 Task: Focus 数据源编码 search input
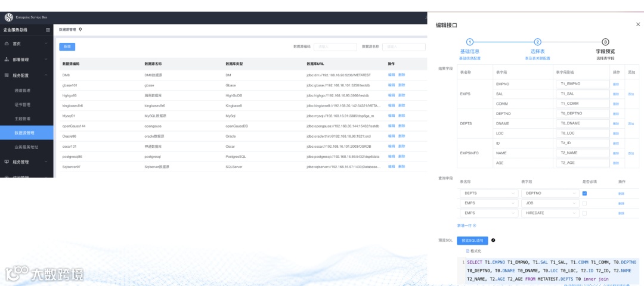click(335, 47)
